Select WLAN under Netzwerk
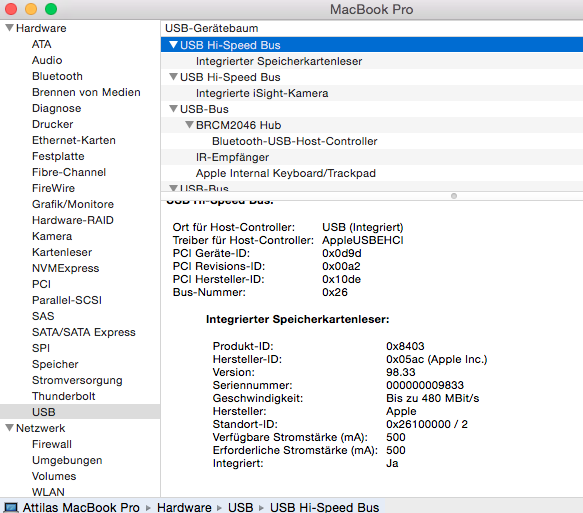This screenshot has height=513, width=583. 48,492
